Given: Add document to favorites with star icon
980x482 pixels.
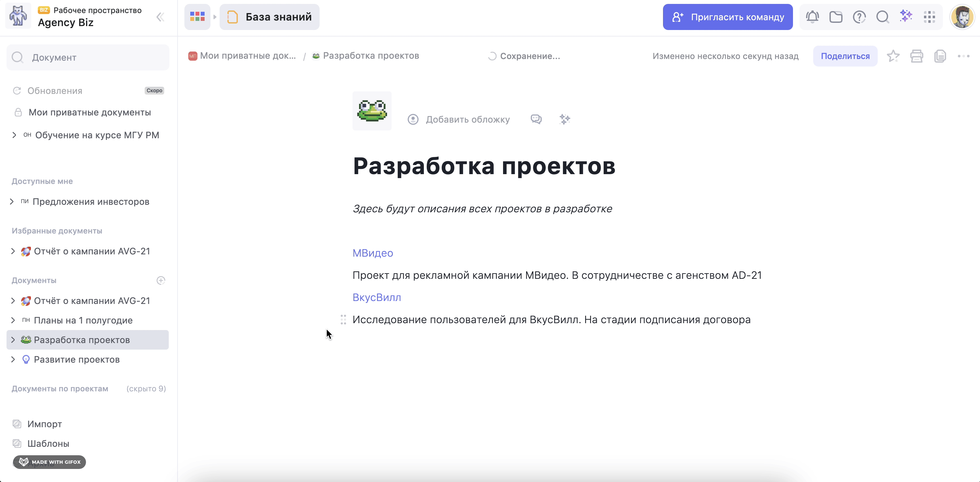Looking at the screenshot, I should pyautogui.click(x=893, y=56).
